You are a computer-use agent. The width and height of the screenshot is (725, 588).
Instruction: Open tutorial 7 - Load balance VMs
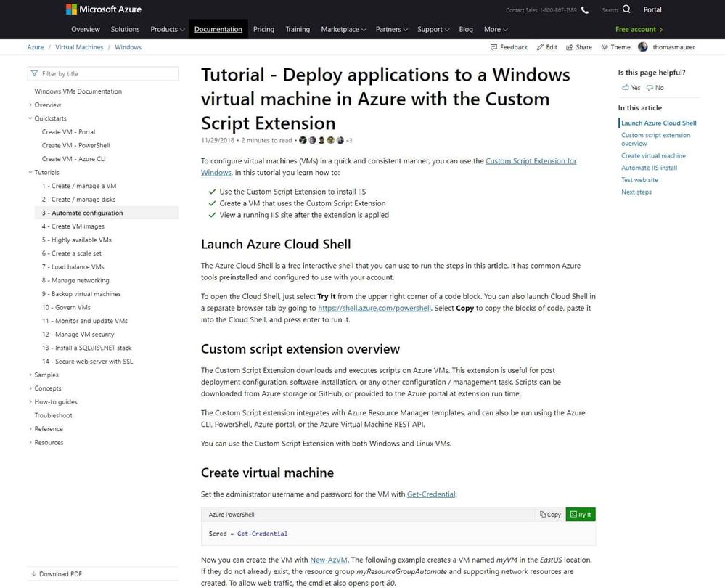[73, 266]
